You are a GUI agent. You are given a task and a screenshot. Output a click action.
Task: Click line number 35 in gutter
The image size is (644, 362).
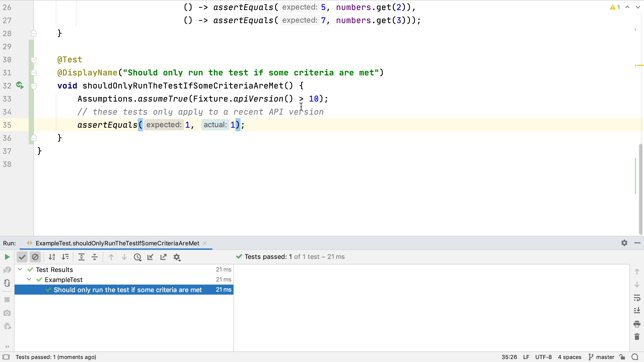[x=7, y=125]
